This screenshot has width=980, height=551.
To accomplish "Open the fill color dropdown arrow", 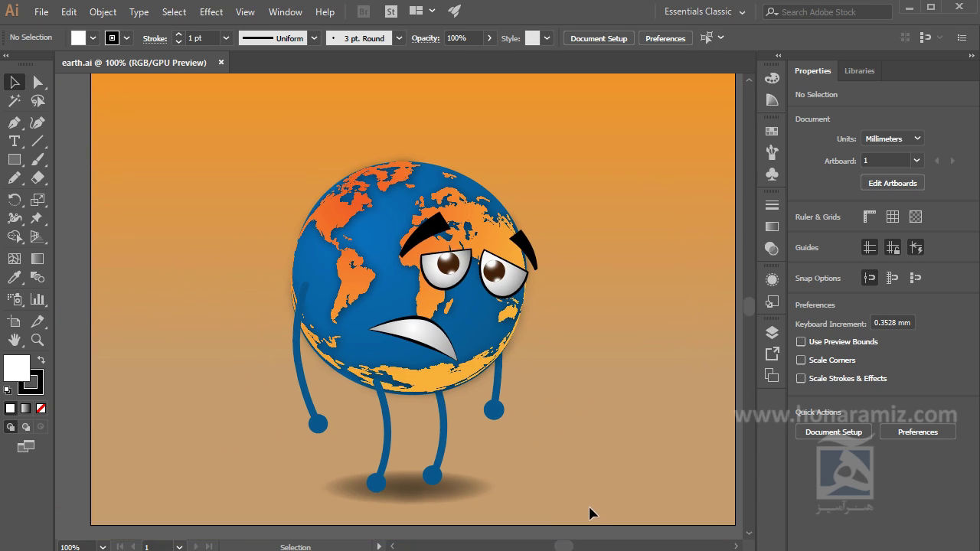I will [93, 38].
